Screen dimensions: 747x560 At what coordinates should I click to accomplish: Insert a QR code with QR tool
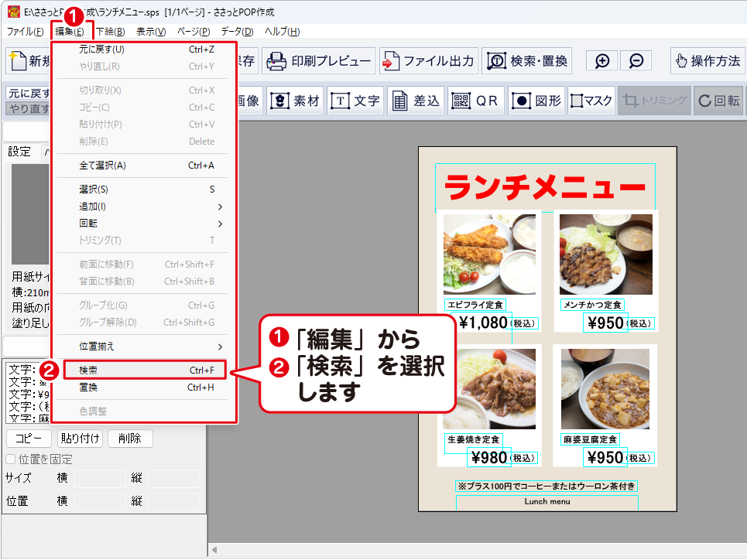point(476,101)
